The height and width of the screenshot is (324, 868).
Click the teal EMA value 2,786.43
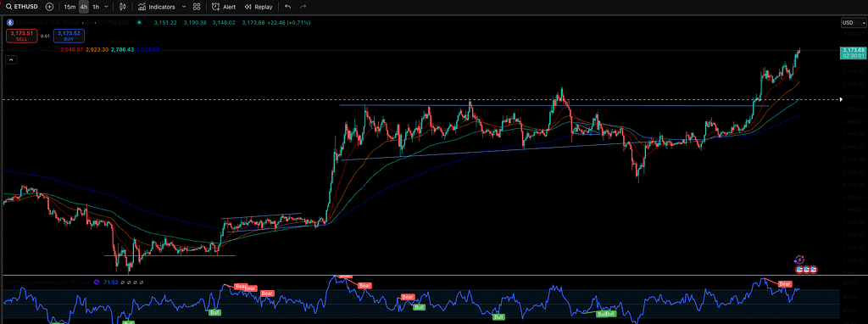pos(122,50)
